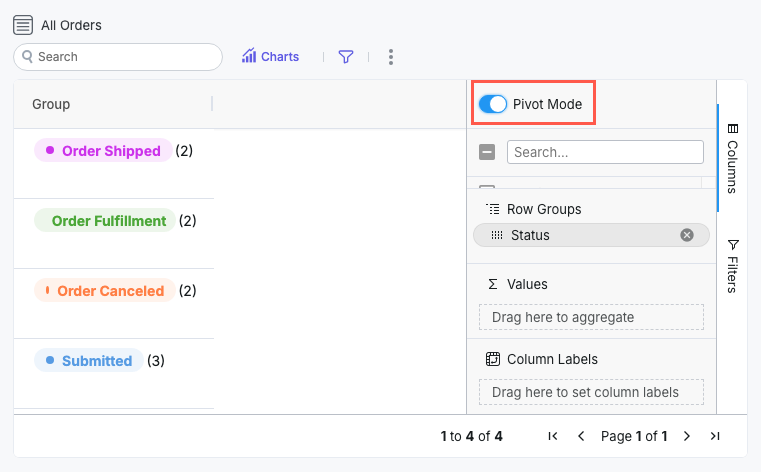Click the column Search box in panel
Screen dimensions: 761x472
coord(605,153)
